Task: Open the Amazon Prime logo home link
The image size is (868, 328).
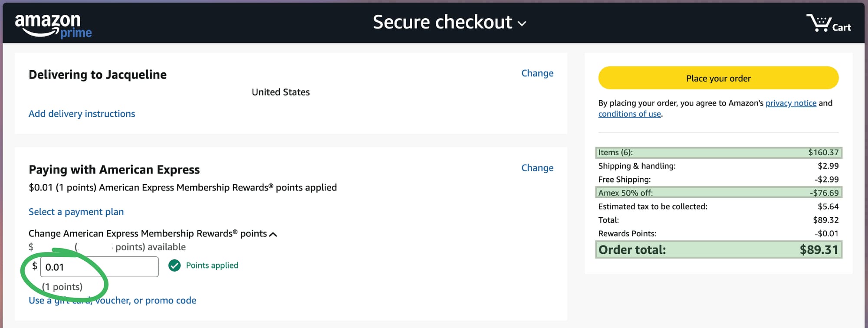Action: click(53, 25)
